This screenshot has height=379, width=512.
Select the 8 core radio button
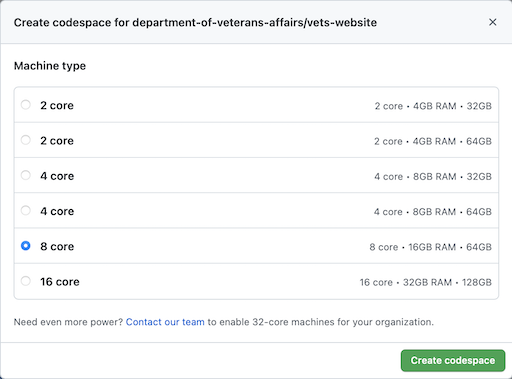coord(26,246)
